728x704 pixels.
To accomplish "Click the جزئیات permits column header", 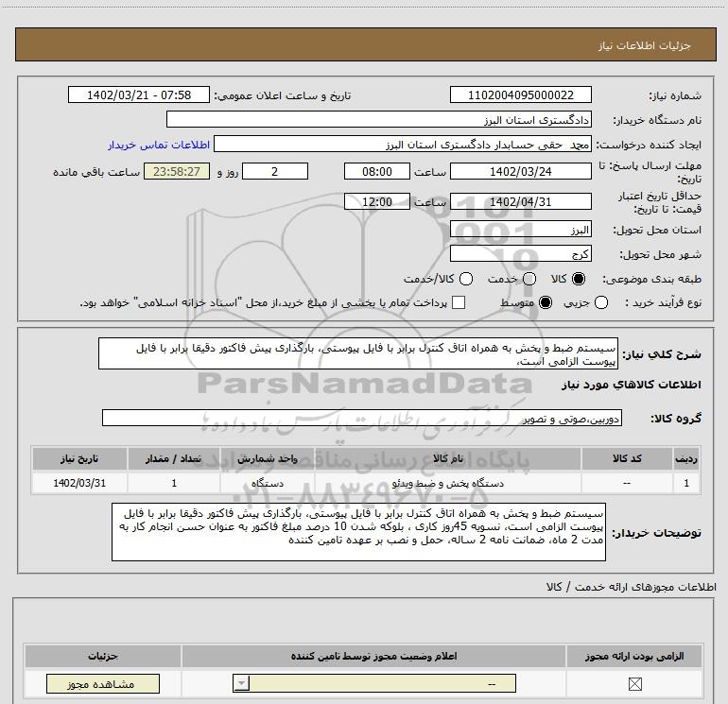I will pos(103,656).
